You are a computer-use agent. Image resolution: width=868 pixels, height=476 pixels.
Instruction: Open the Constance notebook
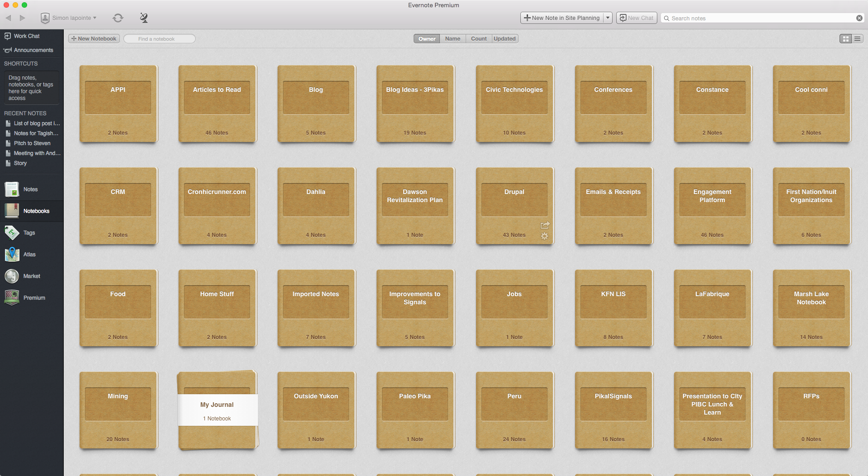(x=712, y=104)
